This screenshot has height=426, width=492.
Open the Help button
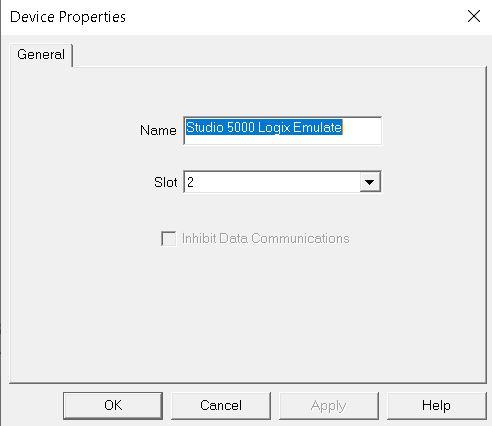click(x=436, y=405)
